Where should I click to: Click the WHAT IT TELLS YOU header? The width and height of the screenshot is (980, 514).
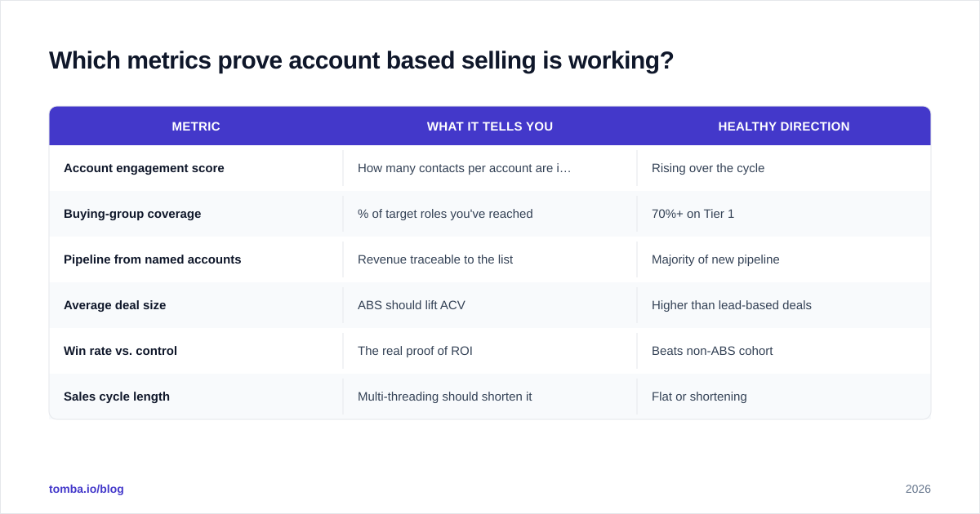[x=490, y=126]
